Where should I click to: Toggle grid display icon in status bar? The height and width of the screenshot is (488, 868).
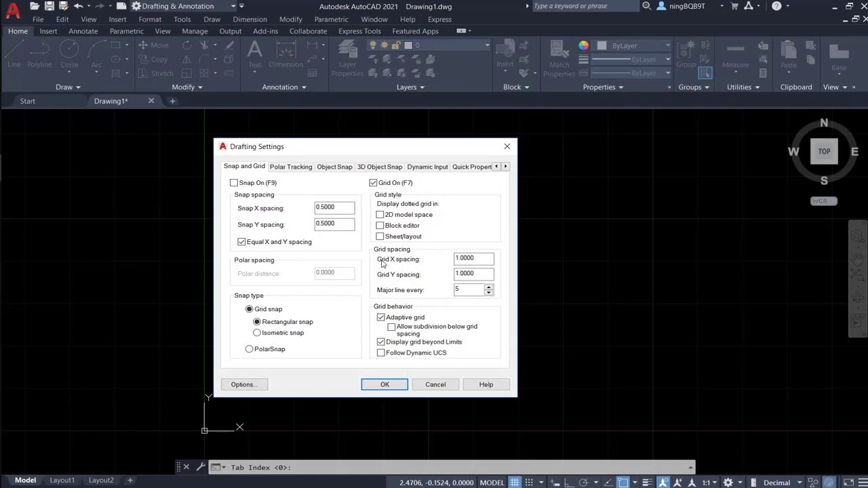pos(515,483)
